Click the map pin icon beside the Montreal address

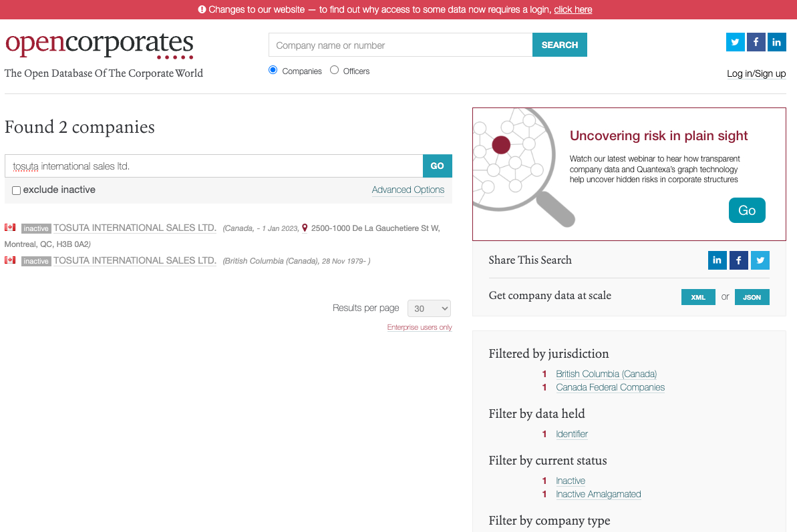pos(305,228)
